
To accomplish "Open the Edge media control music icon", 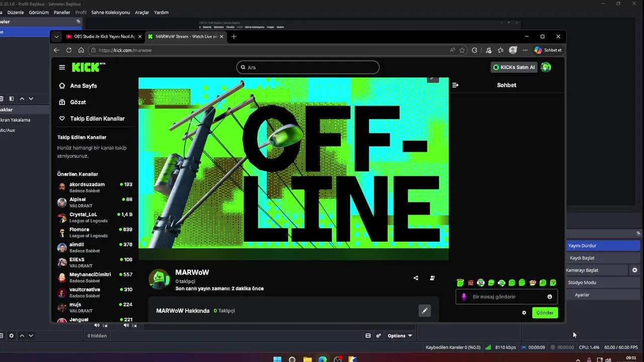I will pyautogui.click(x=489, y=50).
